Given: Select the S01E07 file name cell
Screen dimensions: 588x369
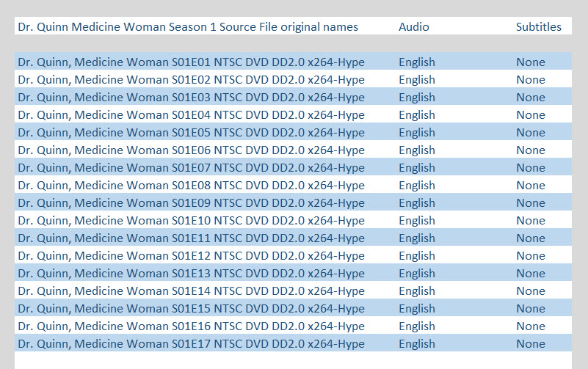Looking at the screenshot, I should 192,168.
